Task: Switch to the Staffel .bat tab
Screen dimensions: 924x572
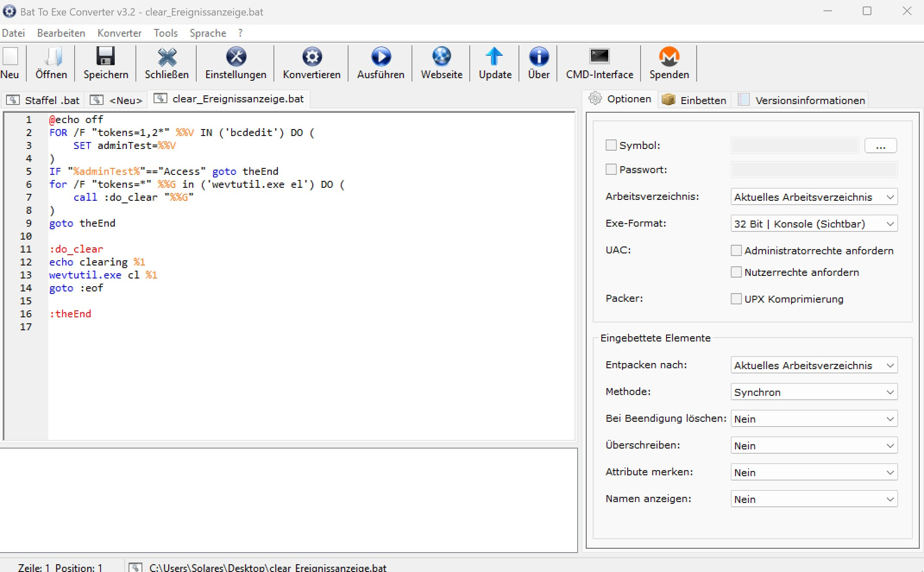Action: click(x=43, y=100)
